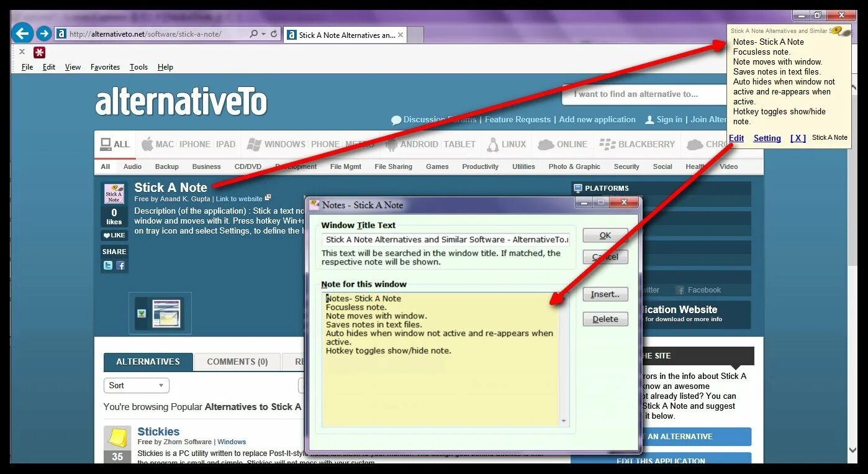Open the Tools menu
This screenshot has height=474, width=868.
point(138,67)
